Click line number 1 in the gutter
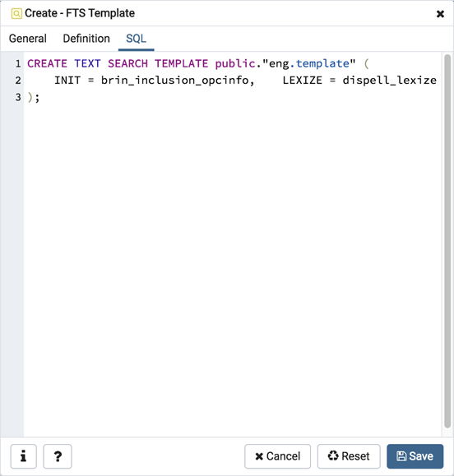 point(18,64)
